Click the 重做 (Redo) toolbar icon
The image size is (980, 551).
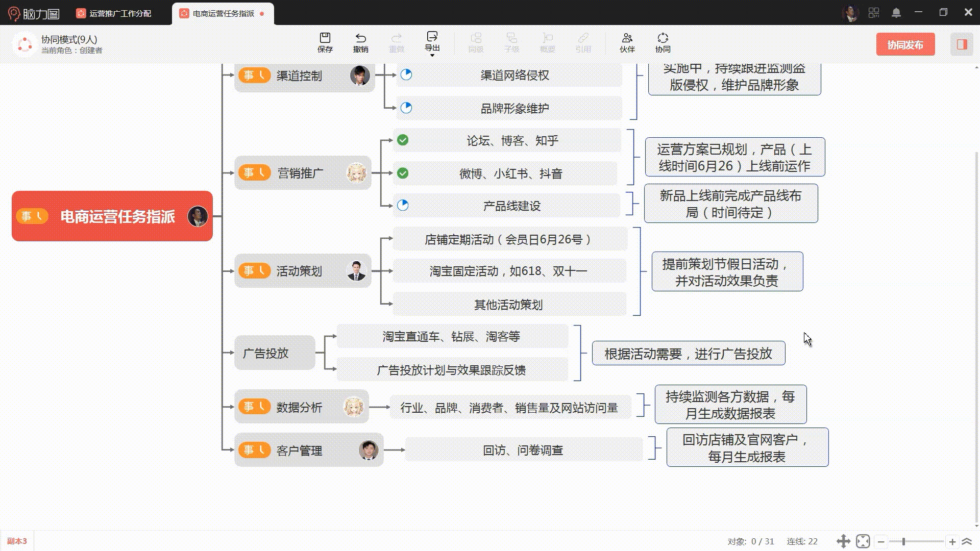point(397,43)
